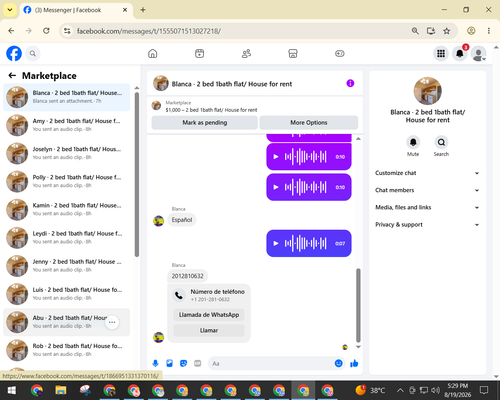The width and height of the screenshot is (500, 400).
Task: Record a voice clip microphone icon
Action: (x=155, y=363)
